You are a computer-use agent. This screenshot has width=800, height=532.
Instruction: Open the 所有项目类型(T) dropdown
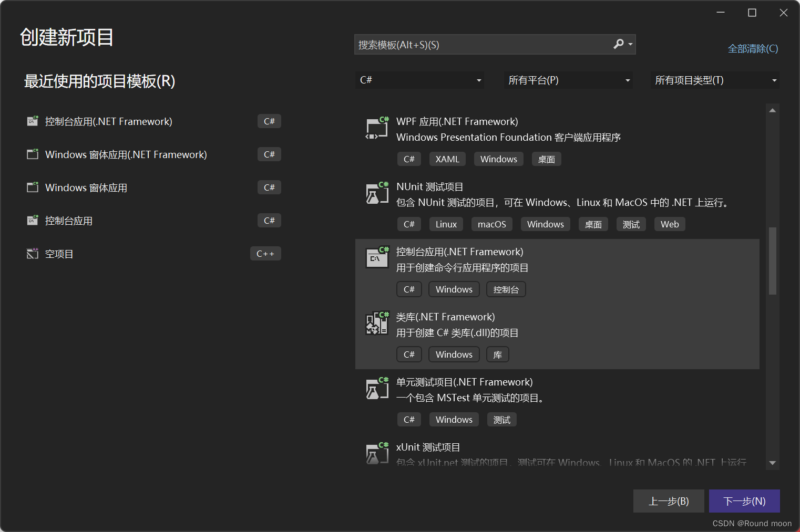tap(715, 80)
